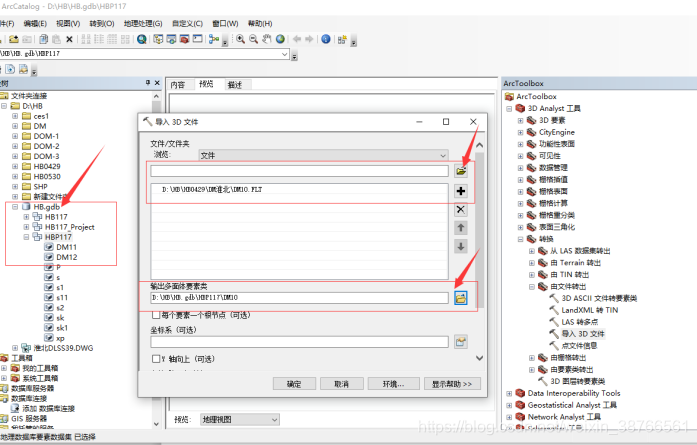Expand the DOM-1 folder node
Image resolution: width=697 pixels, height=445 pixels.
pos(15,136)
